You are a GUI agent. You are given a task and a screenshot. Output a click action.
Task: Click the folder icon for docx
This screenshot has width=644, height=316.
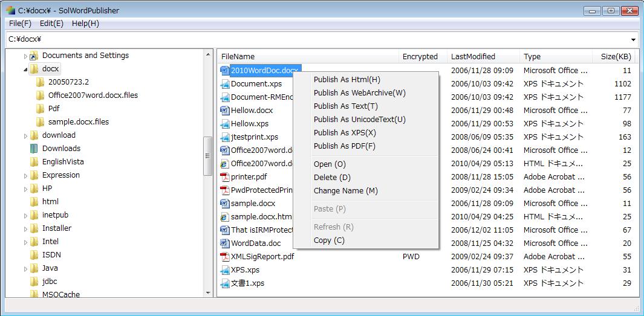point(34,68)
